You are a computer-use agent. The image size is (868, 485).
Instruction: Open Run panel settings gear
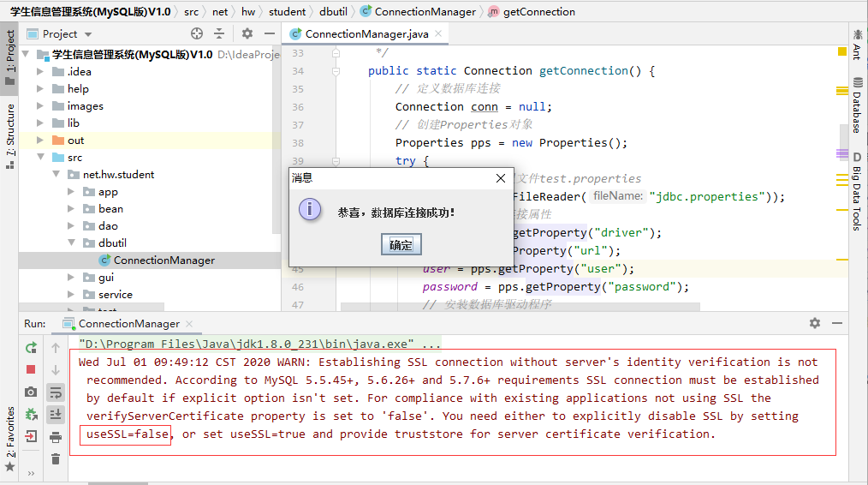(815, 323)
